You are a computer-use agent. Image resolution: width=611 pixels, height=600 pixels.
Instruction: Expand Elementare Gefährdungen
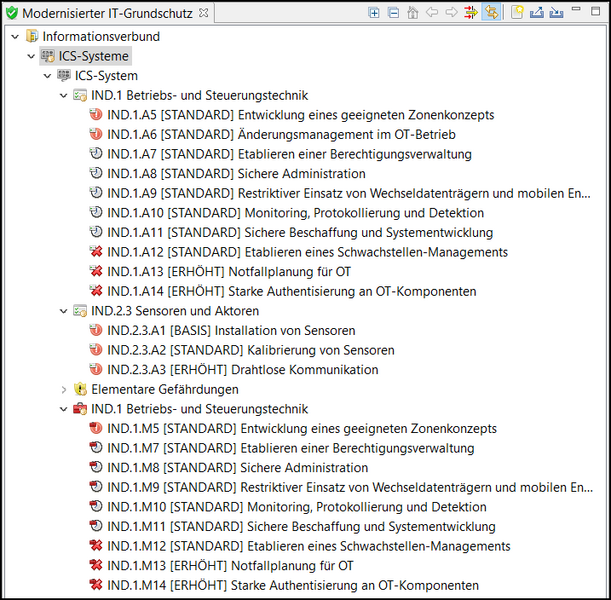click(64, 389)
